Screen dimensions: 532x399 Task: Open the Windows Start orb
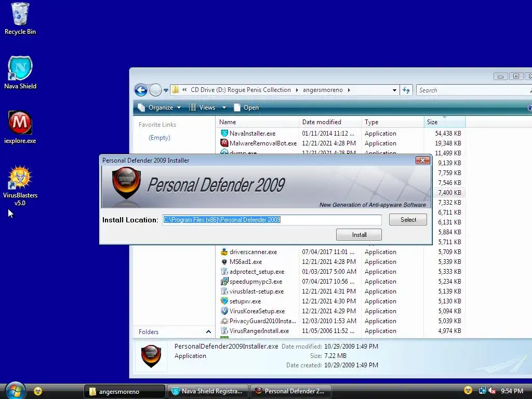(15, 391)
